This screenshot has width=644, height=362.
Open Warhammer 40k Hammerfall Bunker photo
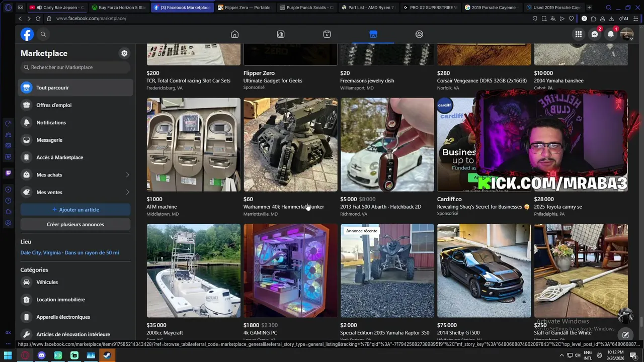point(290,144)
